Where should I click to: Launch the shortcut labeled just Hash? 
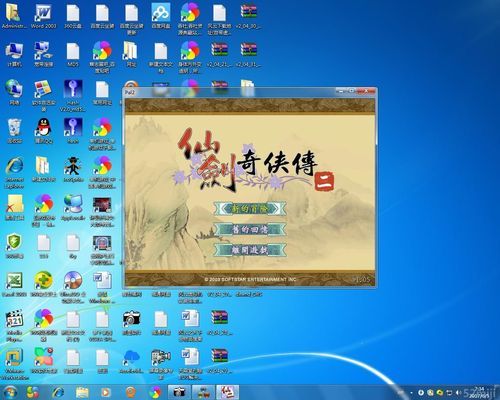point(73,131)
